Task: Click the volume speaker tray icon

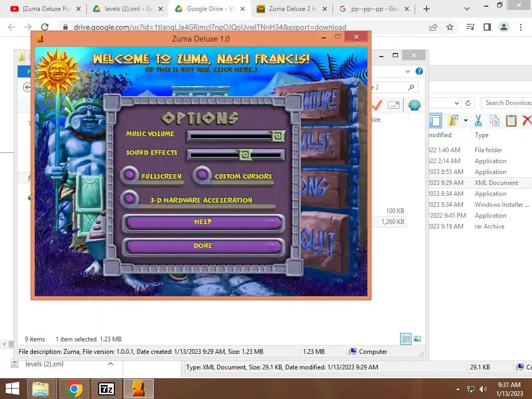Action: point(483,389)
